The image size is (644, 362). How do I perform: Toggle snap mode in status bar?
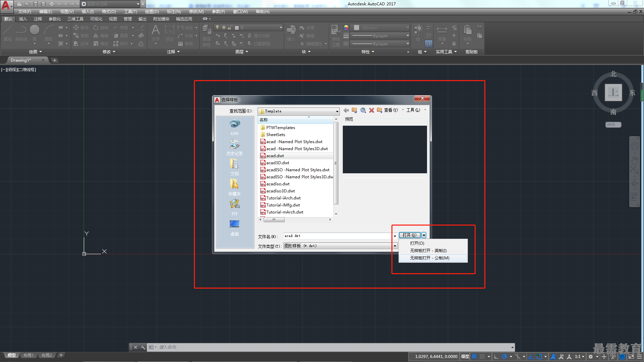pyautogui.click(x=482, y=357)
